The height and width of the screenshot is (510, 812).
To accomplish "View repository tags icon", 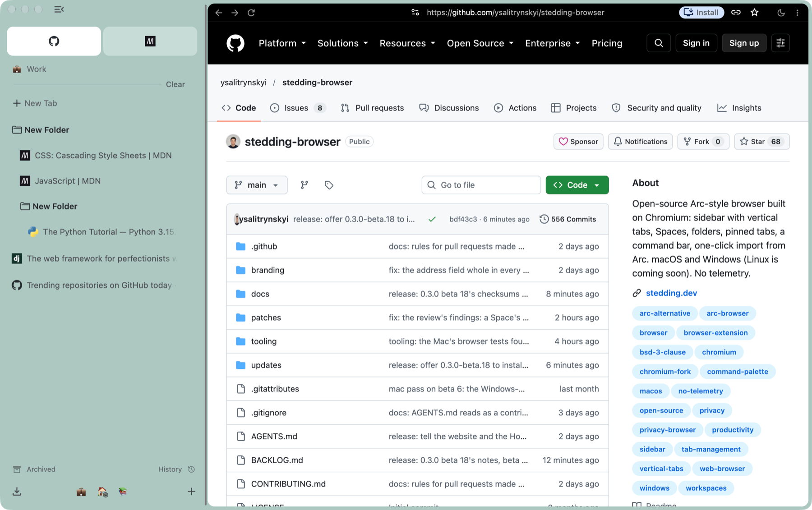I will (329, 185).
